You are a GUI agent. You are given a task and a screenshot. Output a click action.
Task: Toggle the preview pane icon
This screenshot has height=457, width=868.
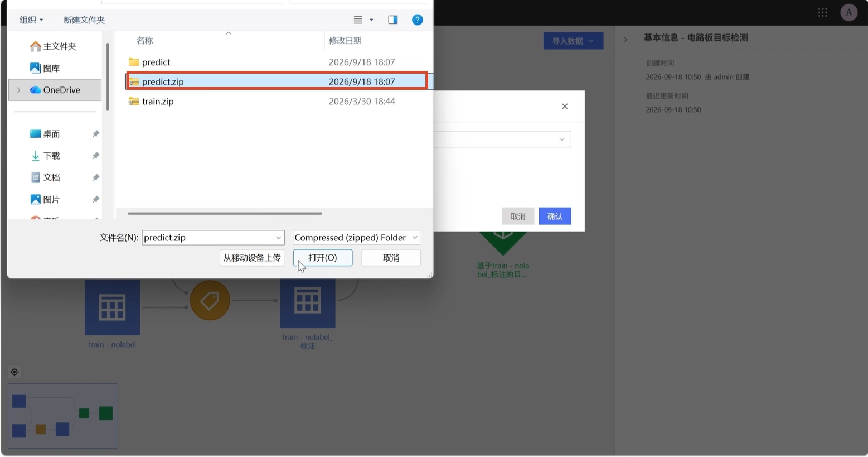(393, 20)
